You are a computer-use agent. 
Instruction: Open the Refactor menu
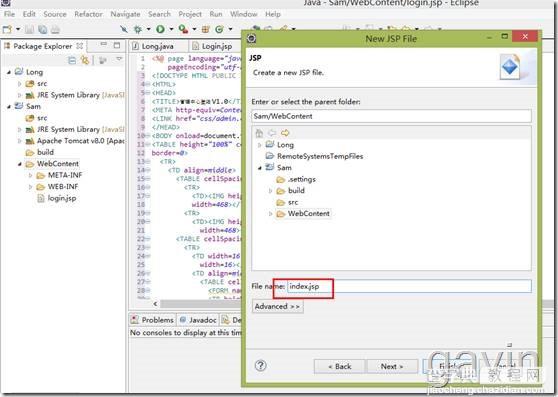88,14
